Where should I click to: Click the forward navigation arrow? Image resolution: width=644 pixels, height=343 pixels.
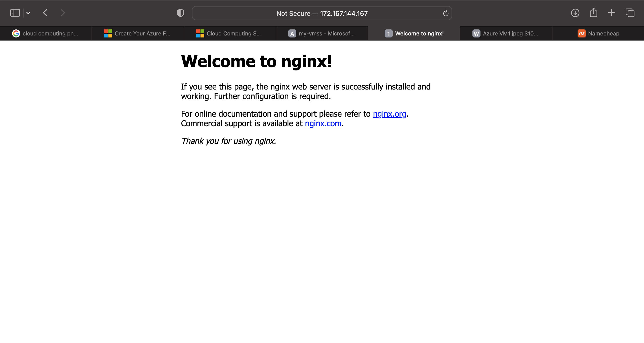click(x=63, y=13)
